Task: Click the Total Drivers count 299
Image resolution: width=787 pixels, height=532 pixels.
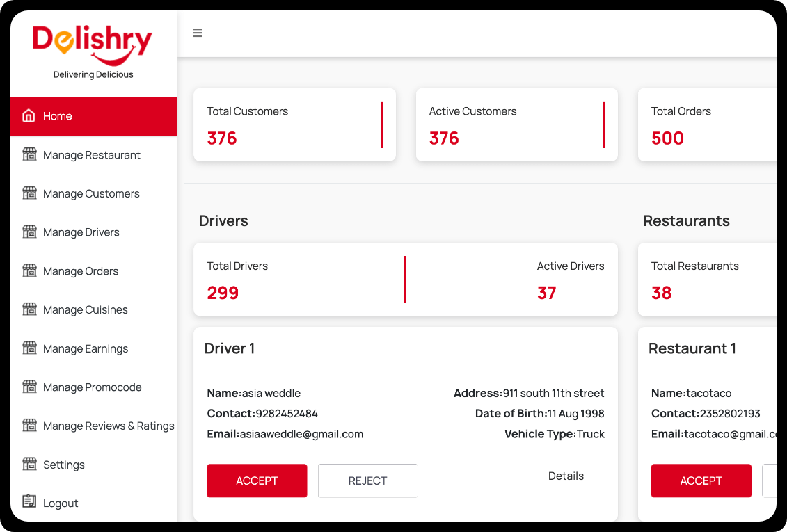Action: [223, 293]
